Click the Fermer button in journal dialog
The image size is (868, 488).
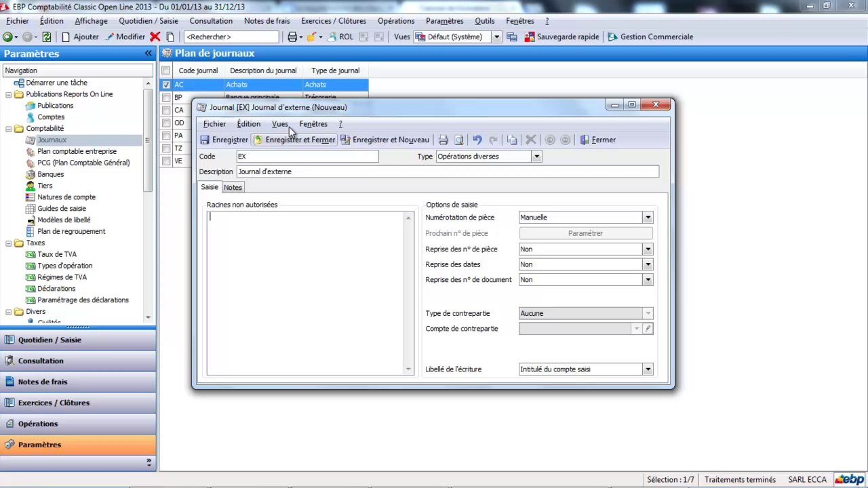pyautogui.click(x=597, y=140)
